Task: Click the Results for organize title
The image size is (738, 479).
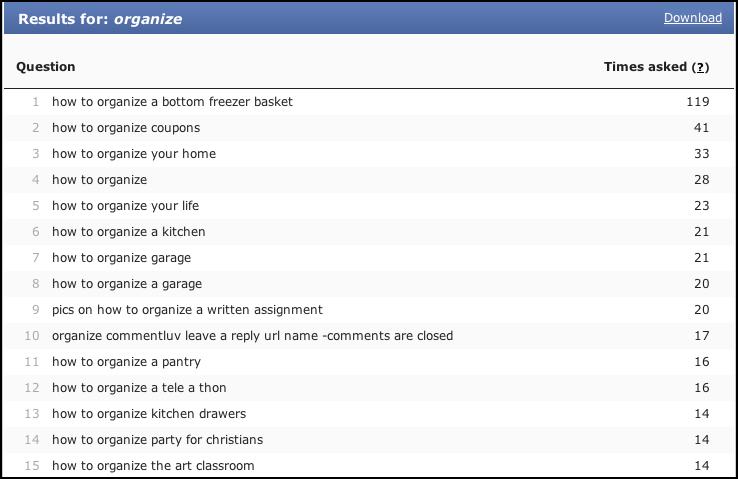Action: coord(100,19)
